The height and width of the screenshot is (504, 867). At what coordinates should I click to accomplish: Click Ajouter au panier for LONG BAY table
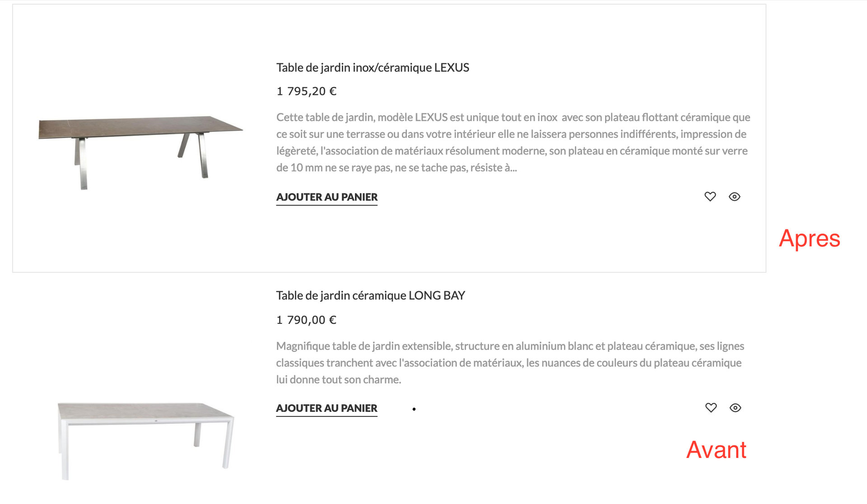[326, 408]
